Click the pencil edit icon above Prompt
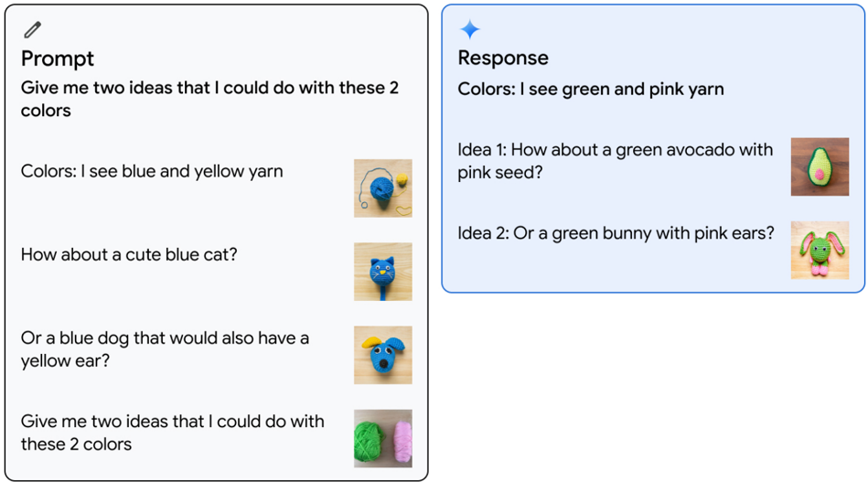The height and width of the screenshot is (482, 868). (33, 30)
